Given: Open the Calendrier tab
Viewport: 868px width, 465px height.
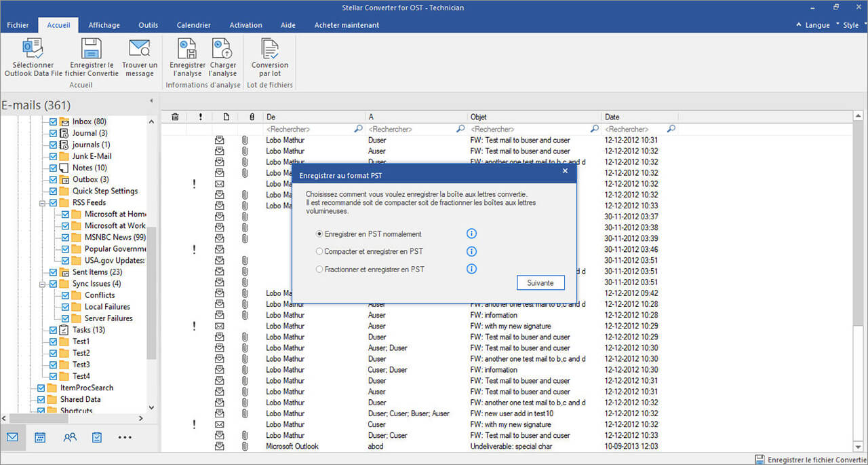Looking at the screenshot, I should point(193,25).
